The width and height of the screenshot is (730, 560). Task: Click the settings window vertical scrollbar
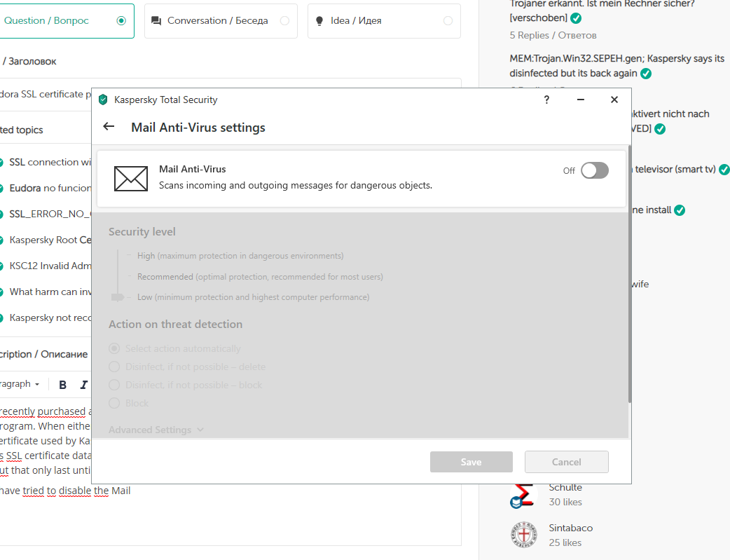point(629,275)
